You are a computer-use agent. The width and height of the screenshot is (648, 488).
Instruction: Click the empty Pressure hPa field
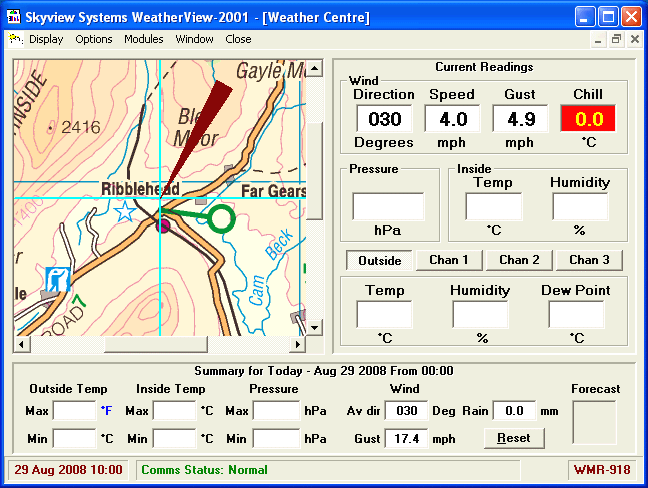[388, 206]
